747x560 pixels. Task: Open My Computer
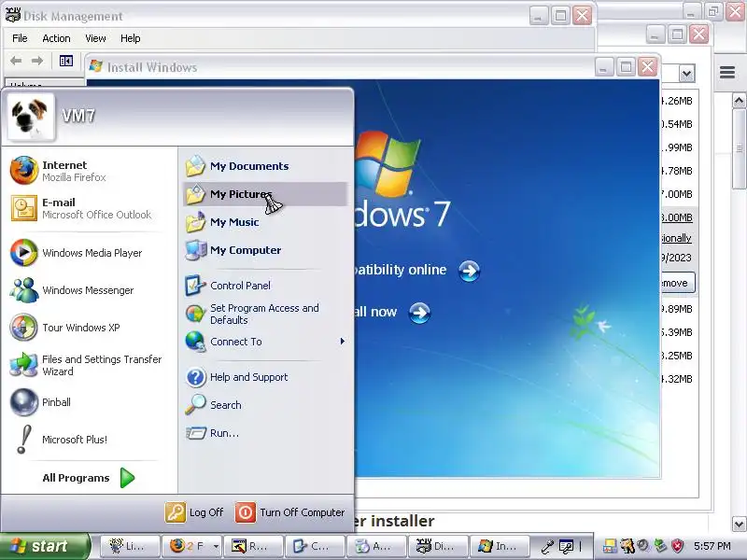[265, 250]
